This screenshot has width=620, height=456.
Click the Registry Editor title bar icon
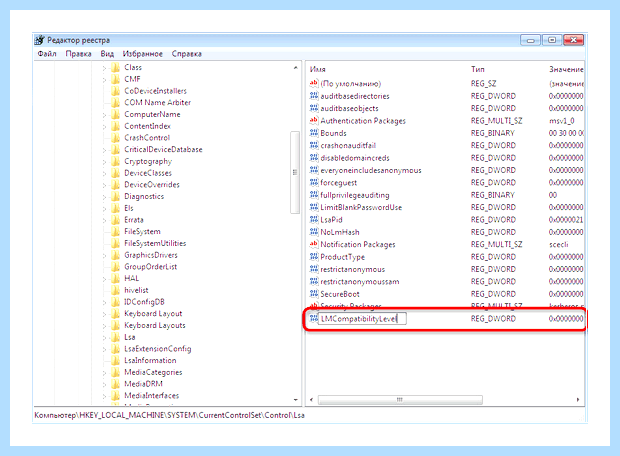40,40
